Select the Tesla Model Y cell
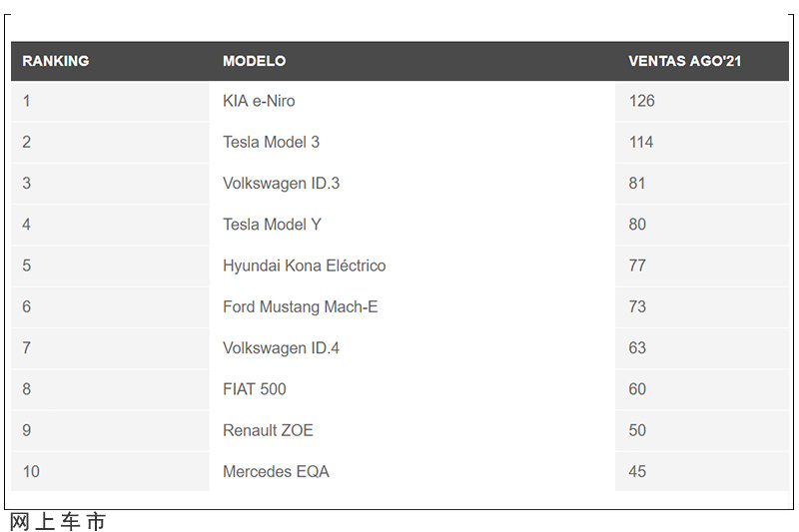 411,225
